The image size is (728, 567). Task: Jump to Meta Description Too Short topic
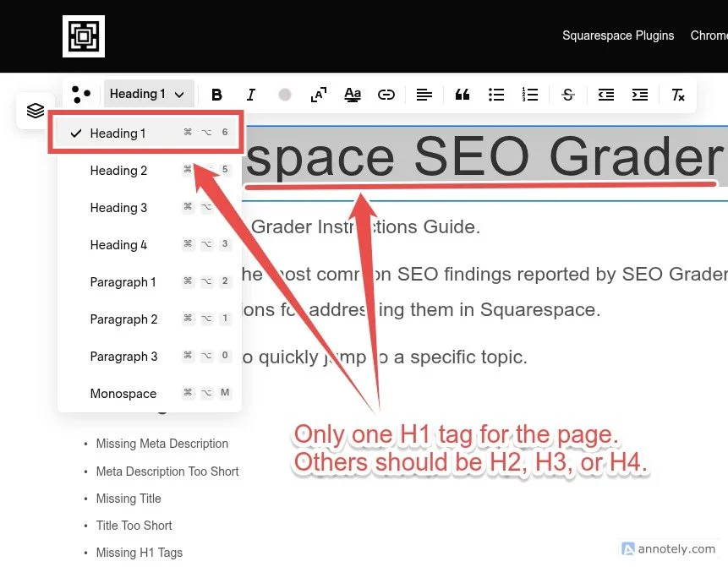[167, 472]
